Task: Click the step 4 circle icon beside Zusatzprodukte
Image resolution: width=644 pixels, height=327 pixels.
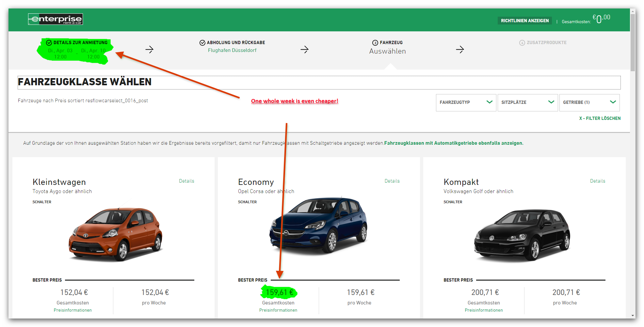Action: pyautogui.click(x=522, y=42)
